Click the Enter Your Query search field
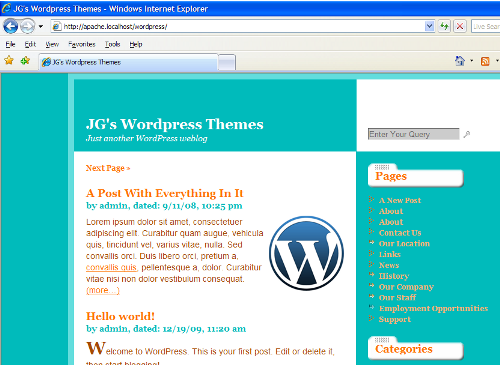The width and height of the screenshot is (500, 365). [x=413, y=134]
